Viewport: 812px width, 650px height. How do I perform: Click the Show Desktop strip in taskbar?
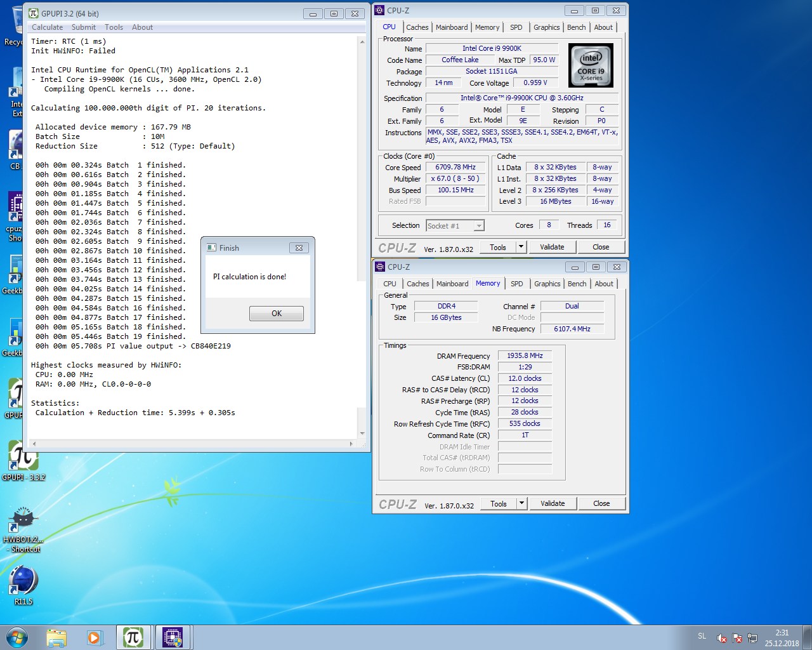(808, 637)
